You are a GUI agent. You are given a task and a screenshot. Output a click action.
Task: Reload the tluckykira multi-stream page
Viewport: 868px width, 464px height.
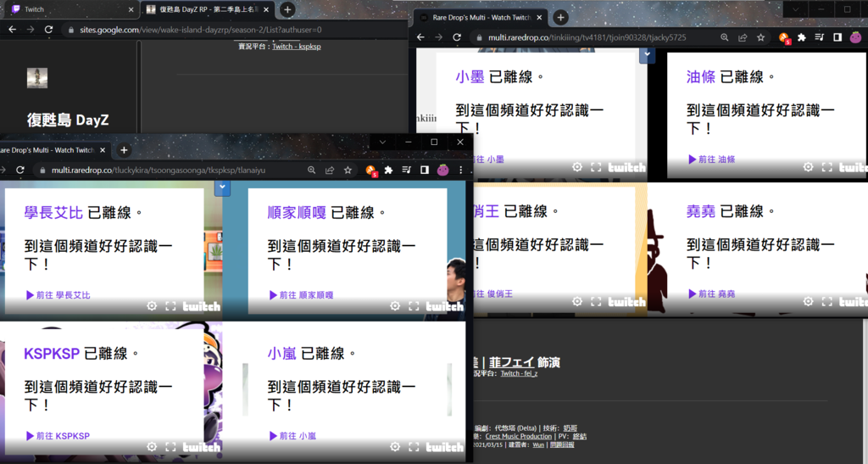pyautogui.click(x=20, y=171)
